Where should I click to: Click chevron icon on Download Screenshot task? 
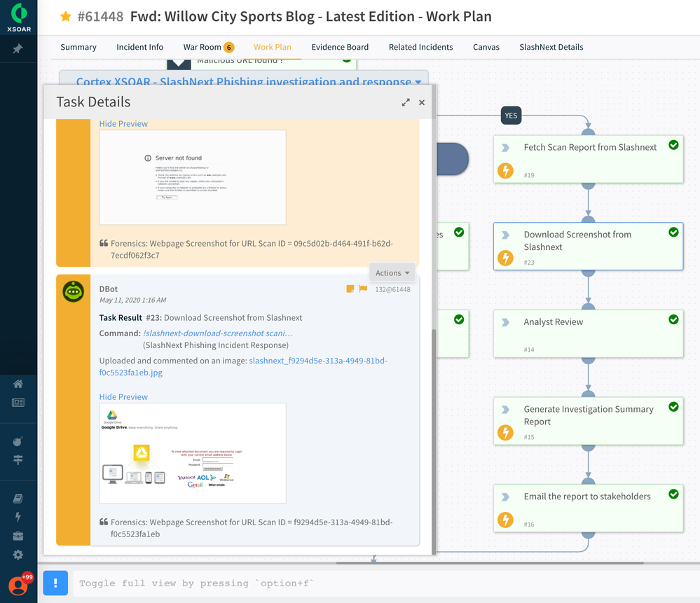(505, 235)
